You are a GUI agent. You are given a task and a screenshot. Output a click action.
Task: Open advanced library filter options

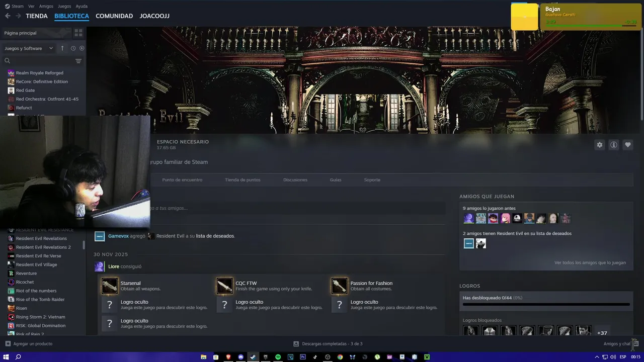[78, 61]
